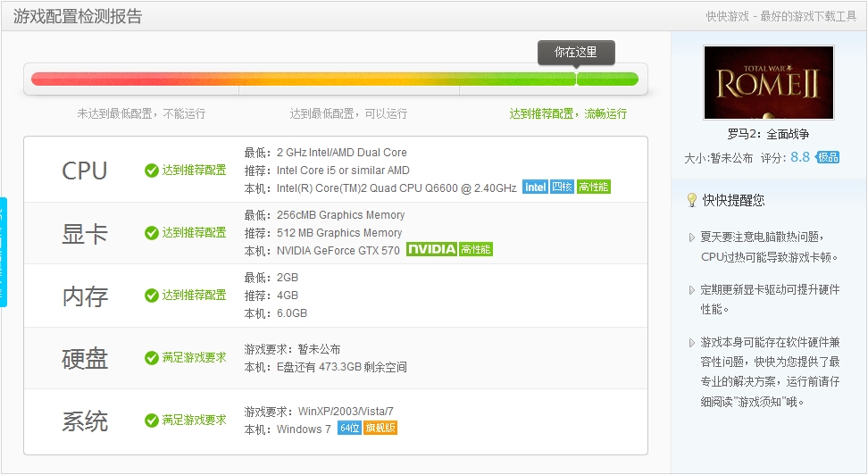Click the green check icon in 显卡 row

tap(152, 233)
